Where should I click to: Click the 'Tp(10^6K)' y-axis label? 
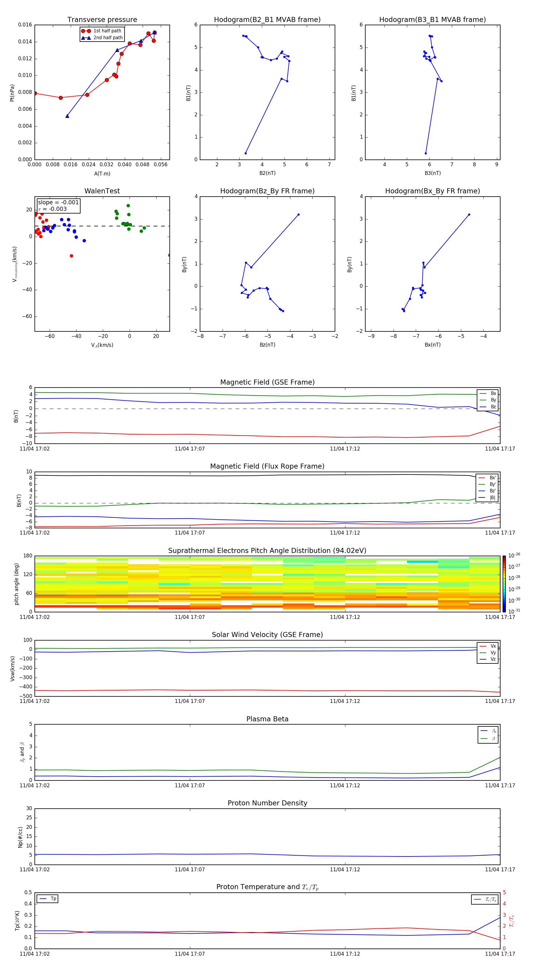point(17,921)
